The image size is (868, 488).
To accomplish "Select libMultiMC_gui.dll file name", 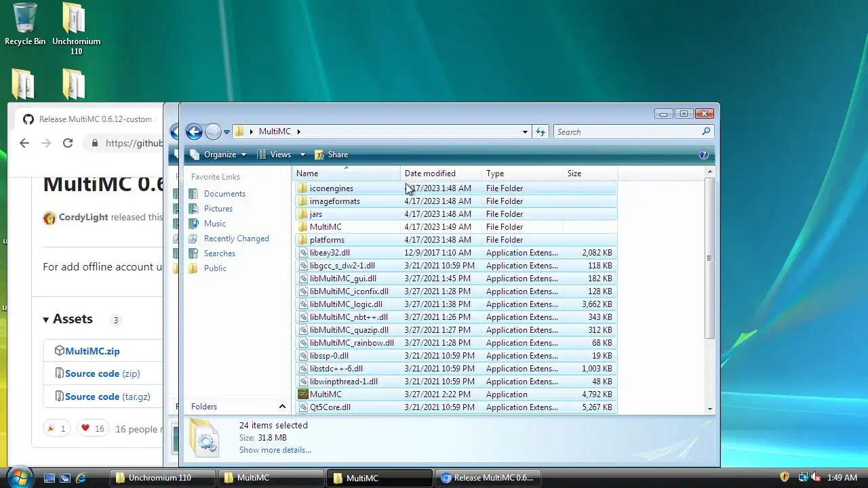I will (x=343, y=279).
